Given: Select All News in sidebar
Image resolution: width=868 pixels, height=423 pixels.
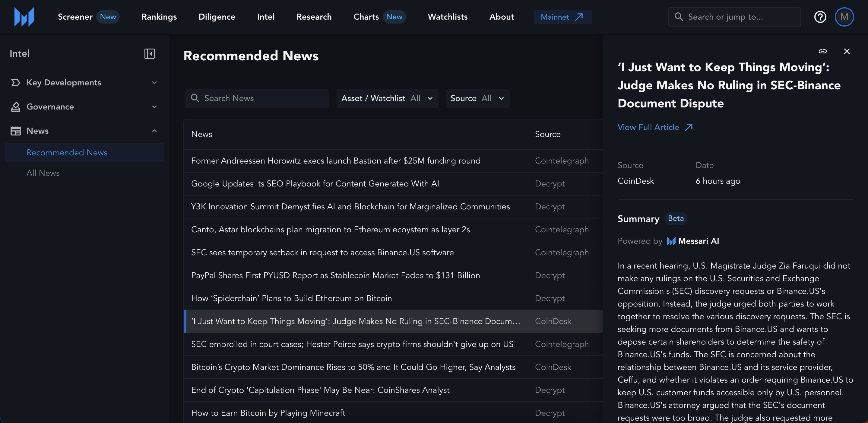Looking at the screenshot, I should pos(43,173).
